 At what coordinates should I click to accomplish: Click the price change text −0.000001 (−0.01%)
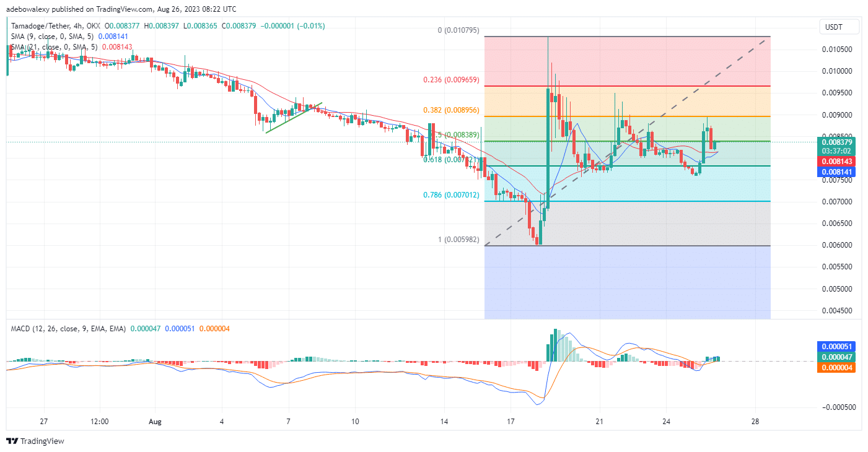coord(294,26)
